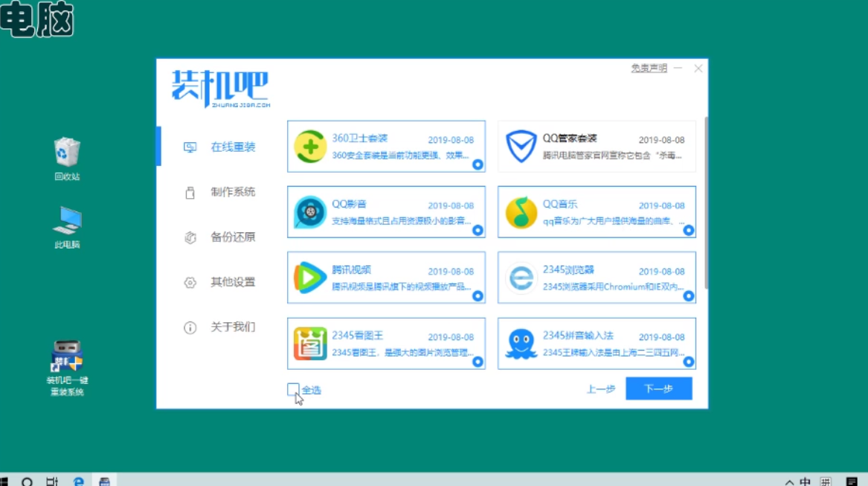Open Task View from the taskbar
This screenshot has height=486, width=868.
coord(52,481)
